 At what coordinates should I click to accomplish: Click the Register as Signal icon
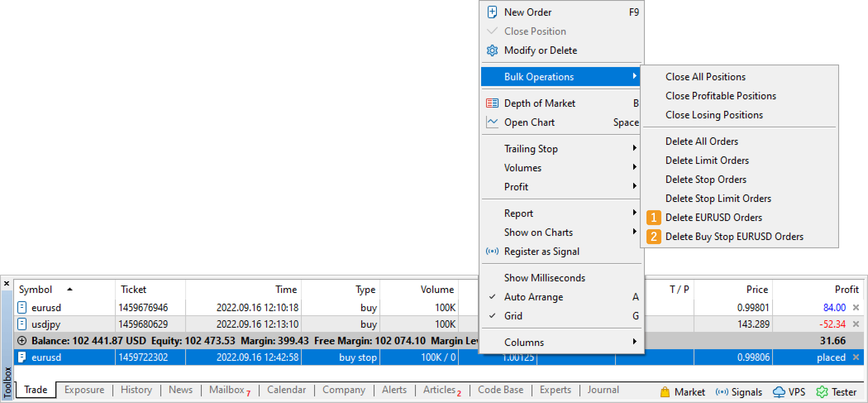pos(492,252)
